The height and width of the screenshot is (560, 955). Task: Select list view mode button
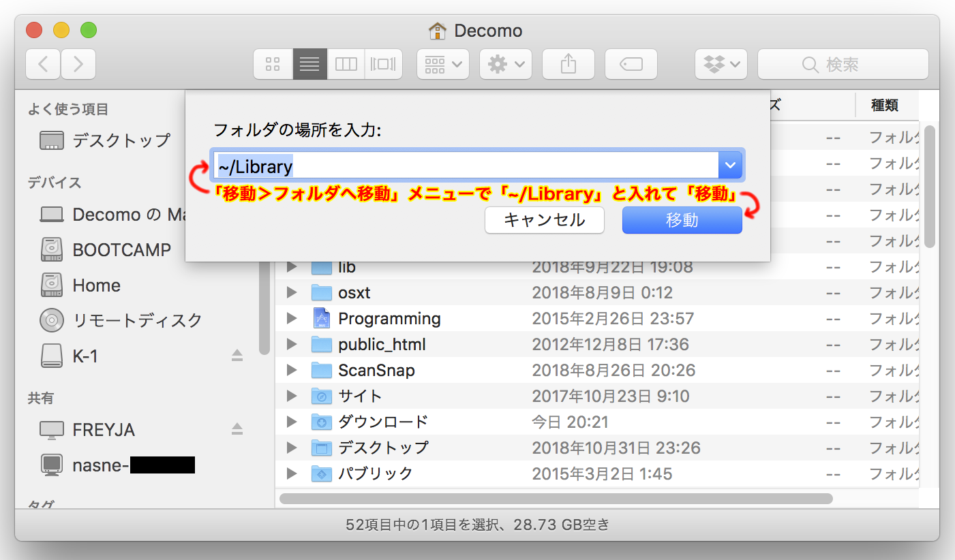(309, 65)
